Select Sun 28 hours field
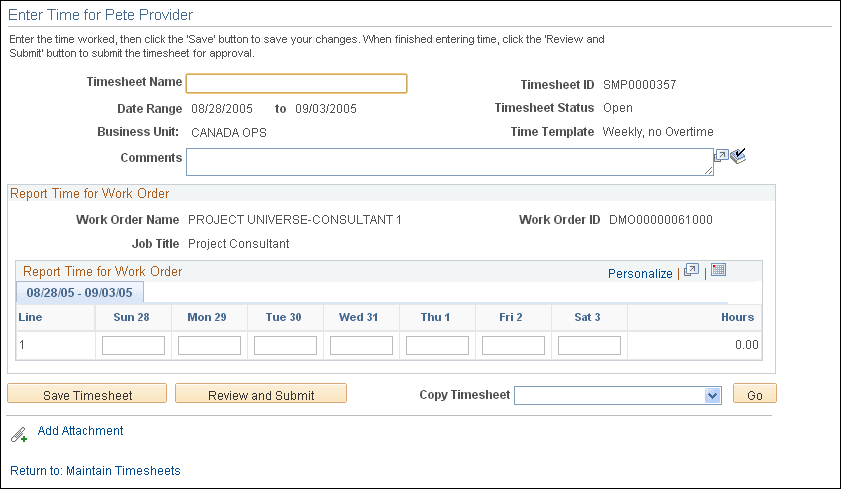841x489 pixels. 134,345
